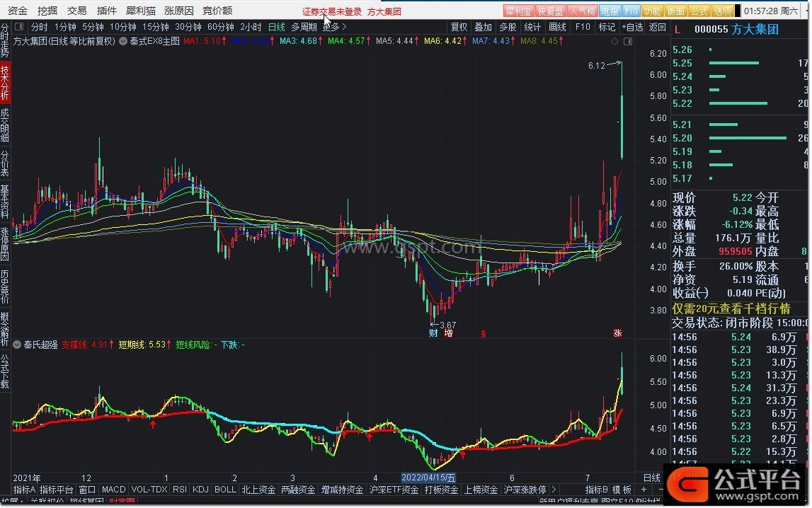Open the 模板 template selector
Viewport: 812px width, 508px height.
(622, 490)
